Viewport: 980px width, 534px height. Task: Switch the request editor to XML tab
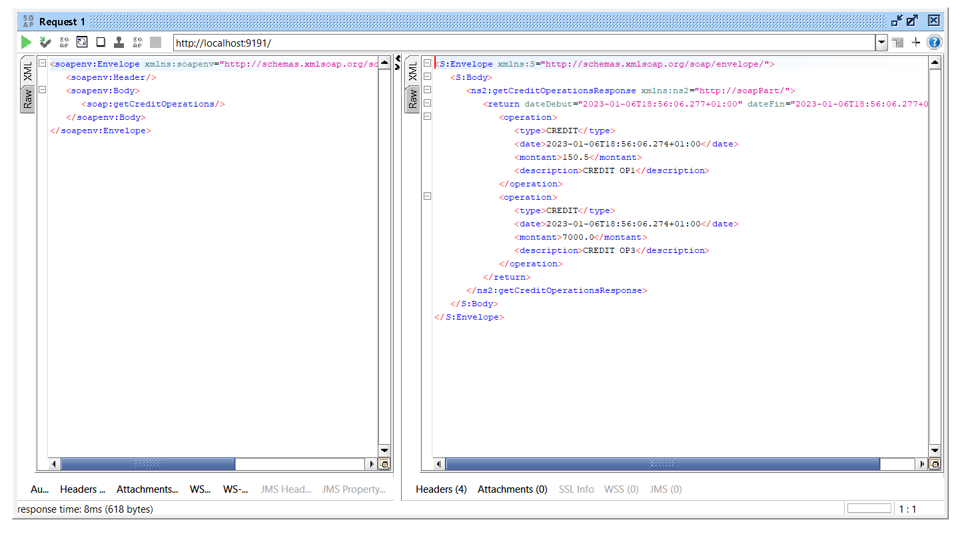(x=27, y=71)
